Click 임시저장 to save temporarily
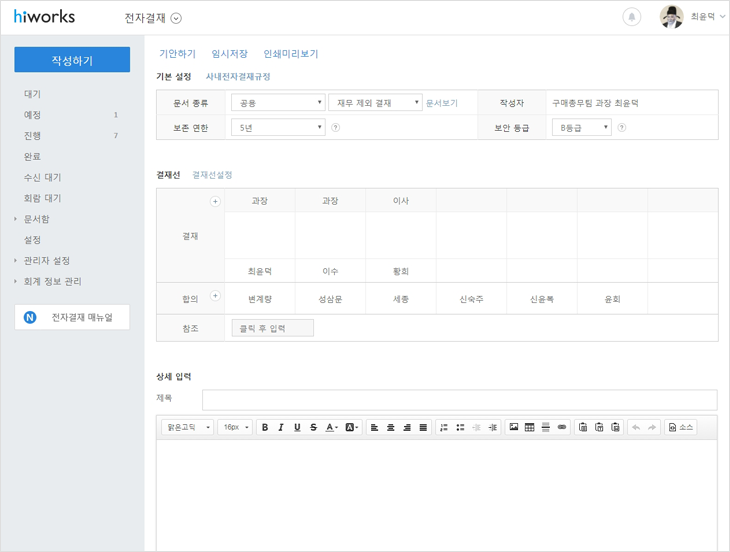The image size is (730, 552). click(x=230, y=54)
